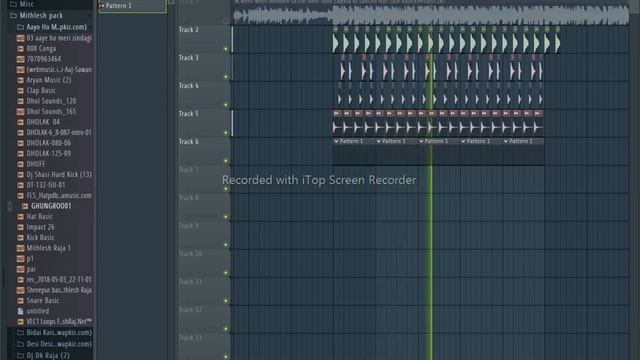Screen dimensions: 640x360
Task: Click the Snare Basic sample icon
Action: (20, 301)
